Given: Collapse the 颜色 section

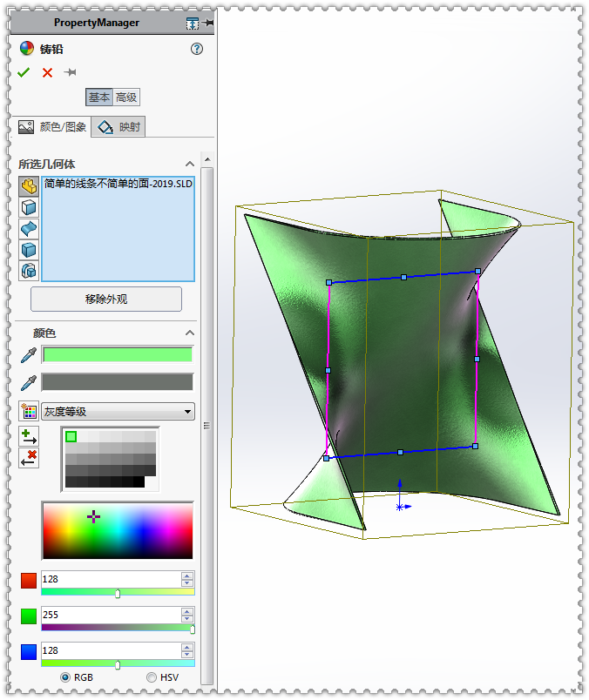Looking at the screenshot, I should point(189,333).
